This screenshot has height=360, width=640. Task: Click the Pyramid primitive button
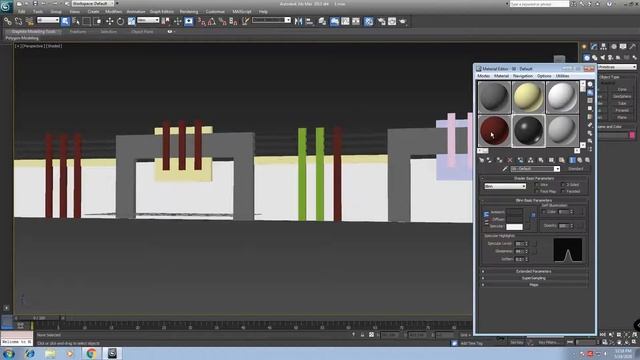(622, 110)
